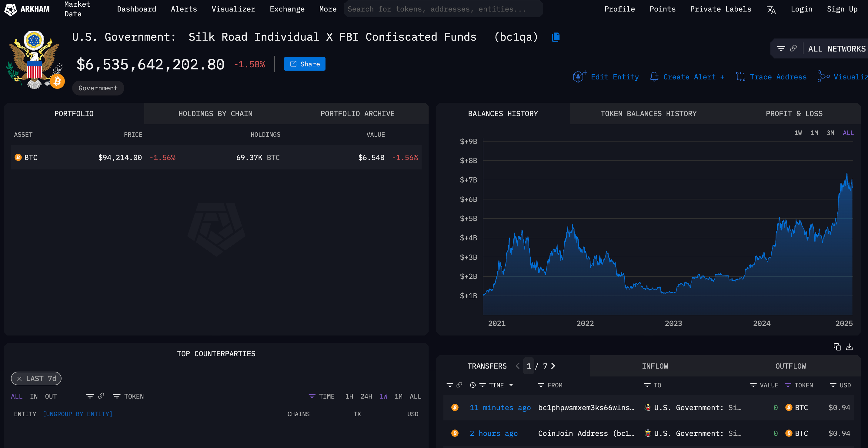Click the search tokens input field

point(443,9)
